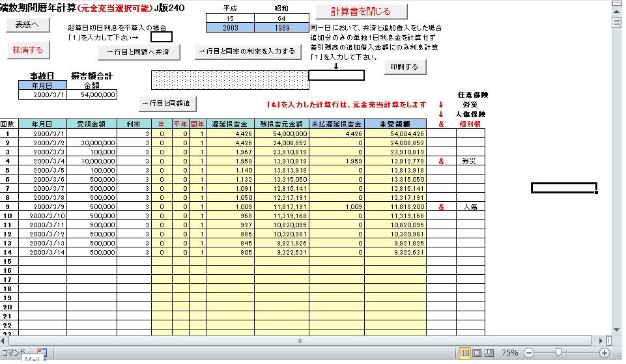Click the vertical scrollbar thumb

(x=616, y=22)
